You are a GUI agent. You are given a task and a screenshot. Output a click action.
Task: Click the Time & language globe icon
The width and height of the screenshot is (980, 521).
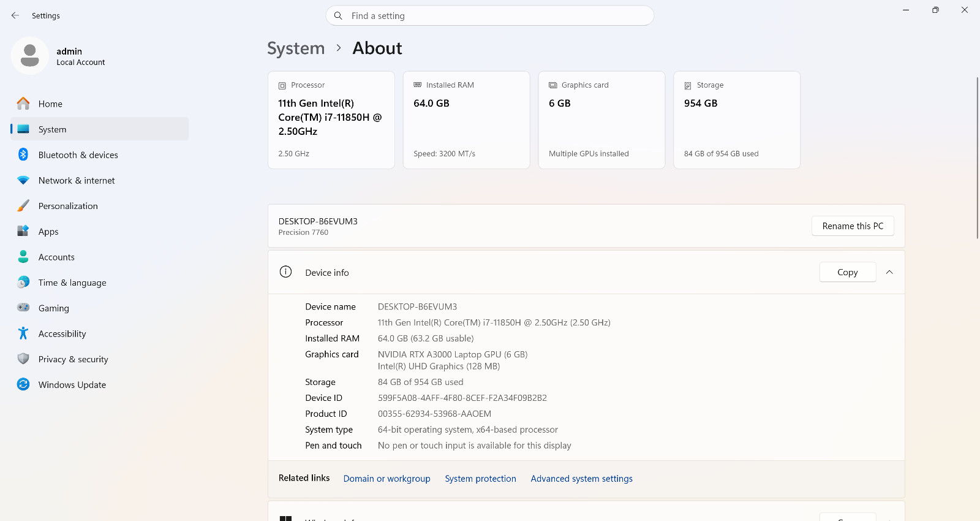pos(23,282)
